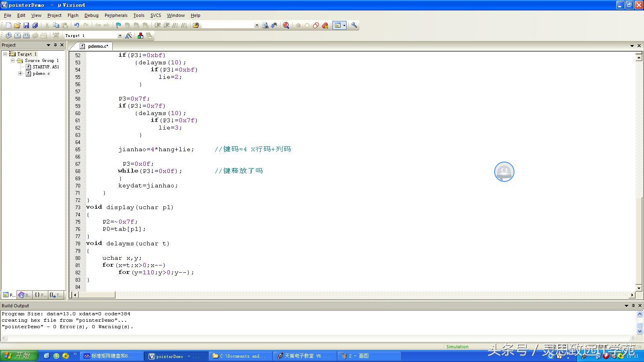Close the pdemo.c editor document
Screen dimensions: 644x362
[639, 46]
